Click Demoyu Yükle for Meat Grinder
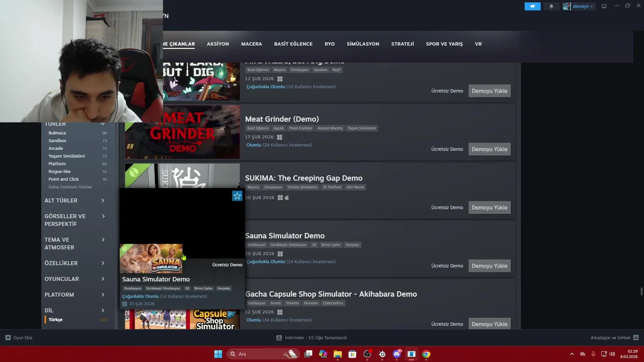644x362 pixels. click(490, 149)
